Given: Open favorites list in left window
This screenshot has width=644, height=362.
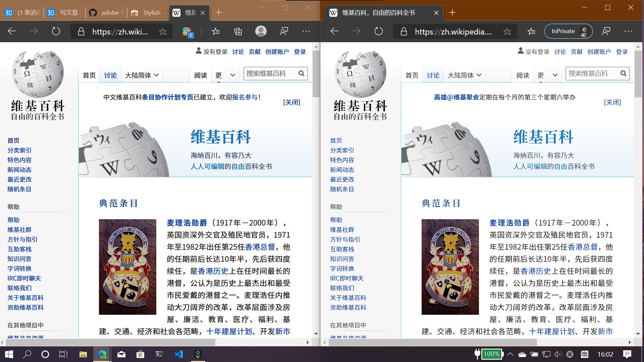Looking at the screenshot, I should click(216, 32).
